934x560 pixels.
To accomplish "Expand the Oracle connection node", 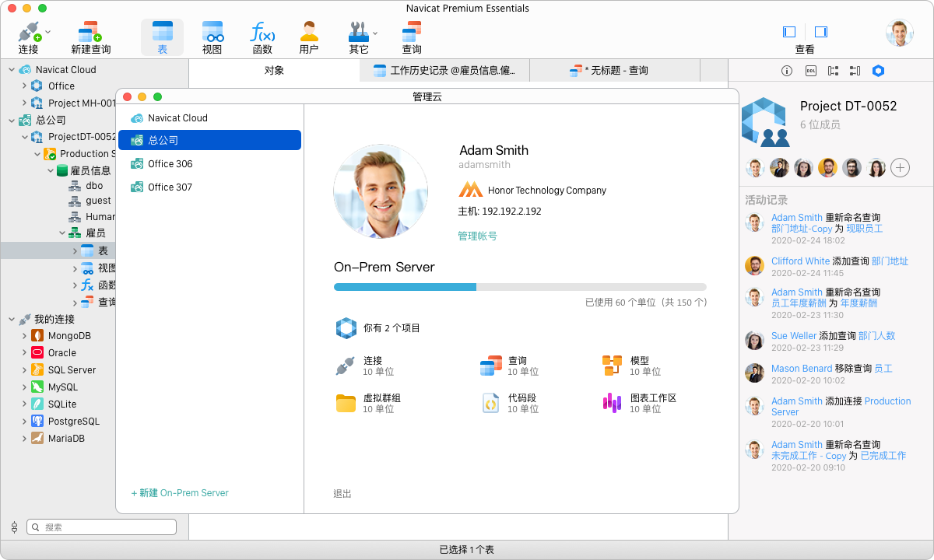I will pos(24,353).
